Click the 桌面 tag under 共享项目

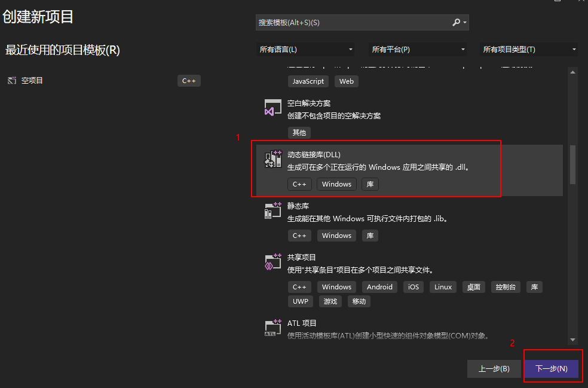coord(474,287)
